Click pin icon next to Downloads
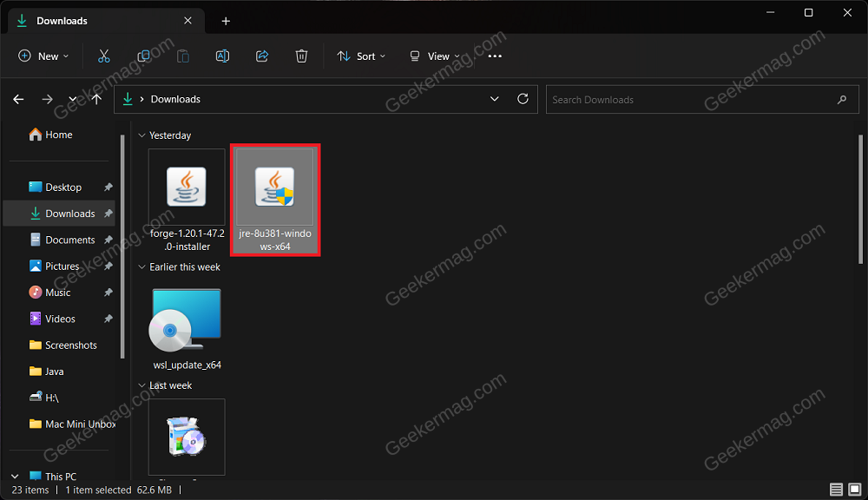Image resolution: width=868 pixels, height=500 pixels. [108, 214]
